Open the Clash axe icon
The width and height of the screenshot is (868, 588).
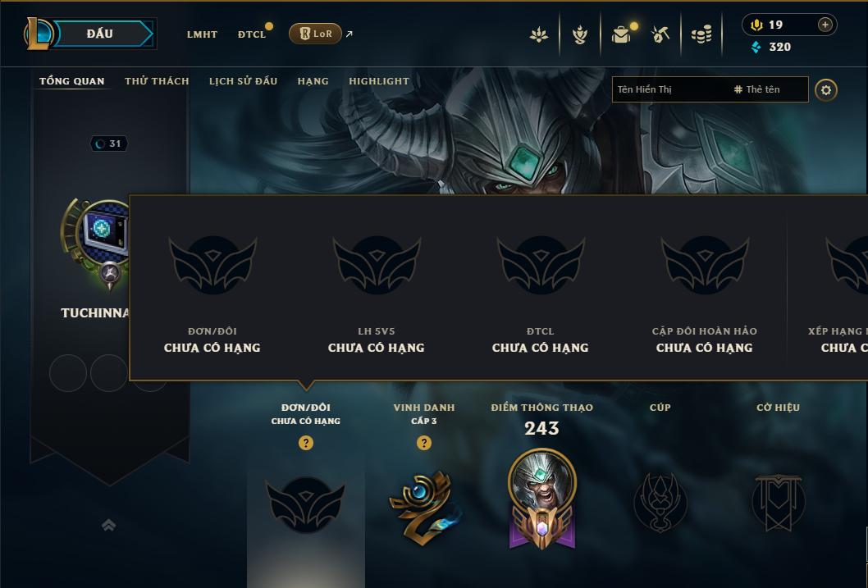click(660, 34)
